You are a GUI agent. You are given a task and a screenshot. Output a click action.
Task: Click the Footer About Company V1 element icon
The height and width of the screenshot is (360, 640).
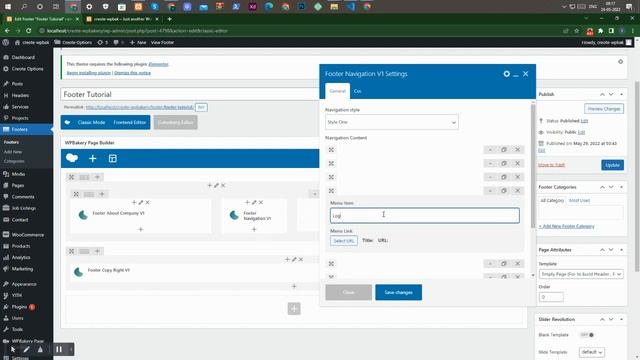point(83,215)
